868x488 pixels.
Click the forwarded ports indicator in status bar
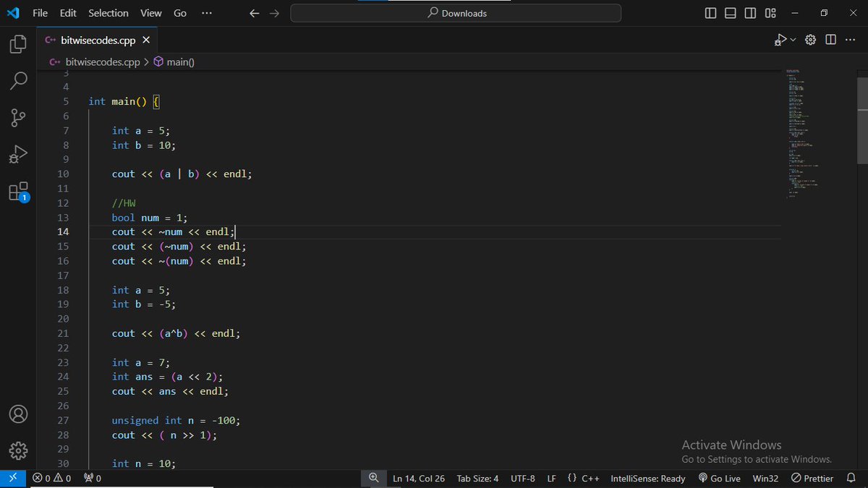93,478
